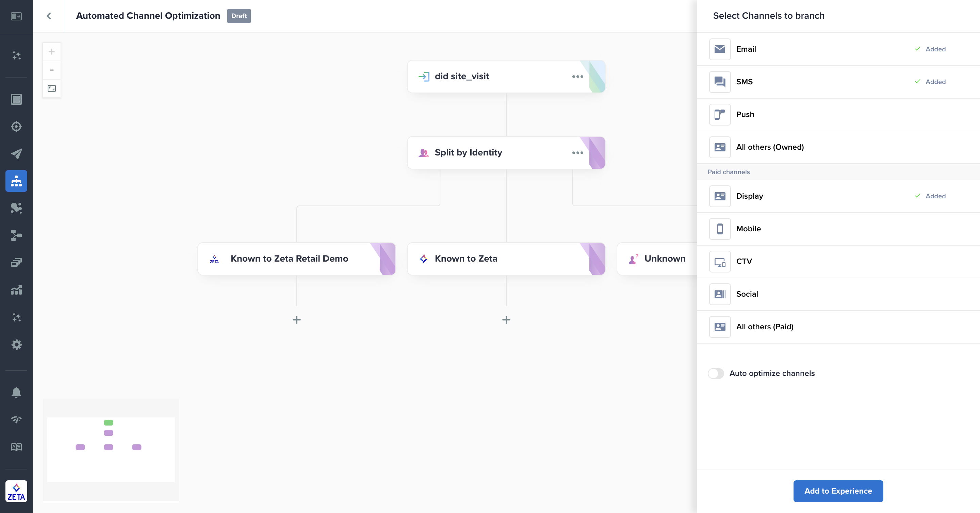The height and width of the screenshot is (513, 980).
Task: Fit canvas to screen
Action: click(x=52, y=88)
